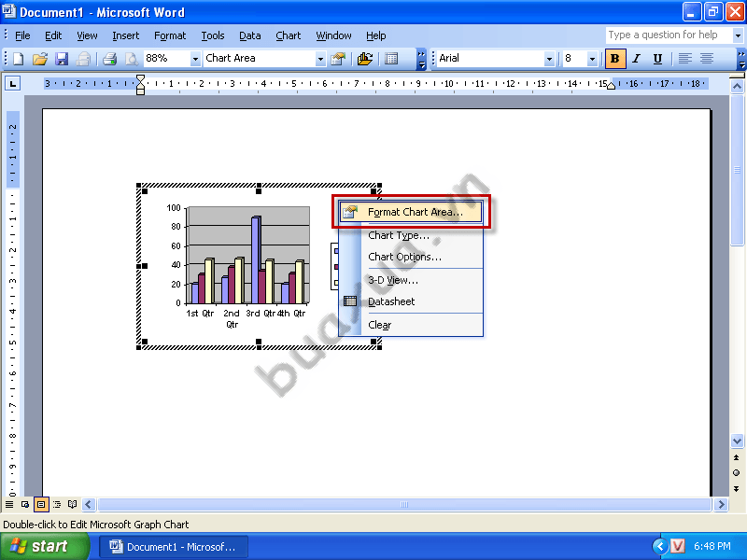Switch to Reading Layout view button
The width and height of the screenshot is (747, 560).
(x=73, y=504)
